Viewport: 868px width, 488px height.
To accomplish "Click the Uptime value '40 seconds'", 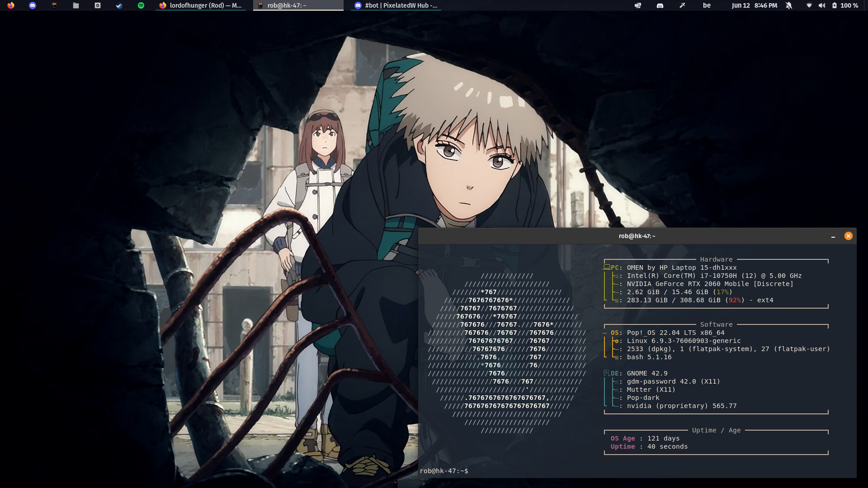I will pyautogui.click(x=667, y=446).
